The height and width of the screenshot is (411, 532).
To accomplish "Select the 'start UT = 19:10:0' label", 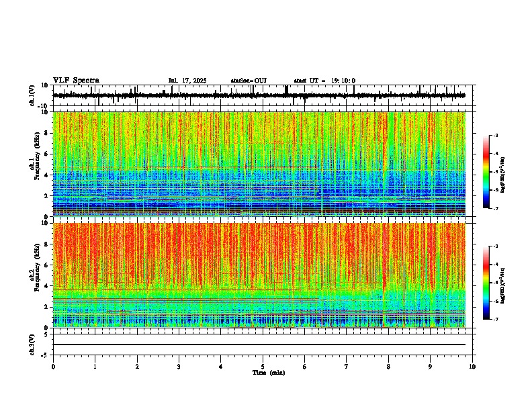I will [324, 81].
